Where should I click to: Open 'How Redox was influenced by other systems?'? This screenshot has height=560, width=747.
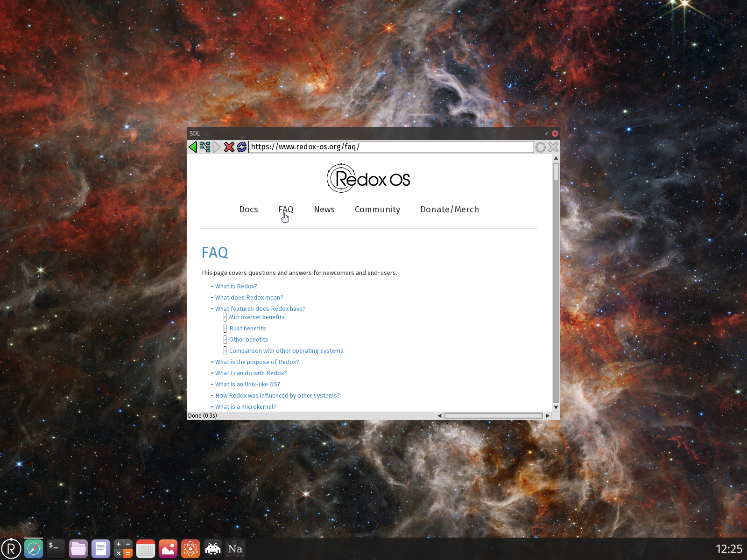pyautogui.click(x=277, y=396)
